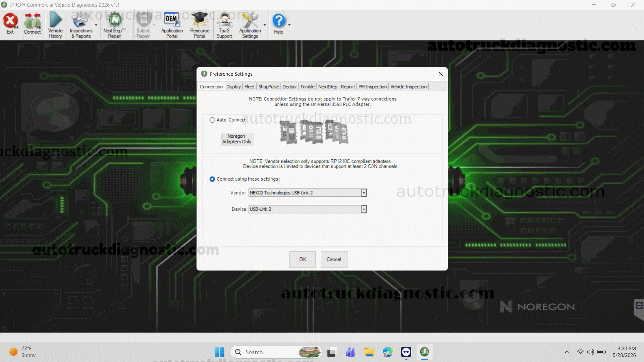644x362 pixels.
Task: Switch to the ShopPulse tab
Action: pos(268,86)
